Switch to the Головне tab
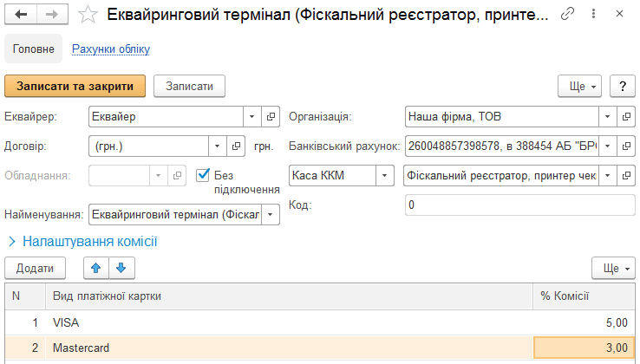The width and height of the screenshot is (640, 364). pos(34,49)
